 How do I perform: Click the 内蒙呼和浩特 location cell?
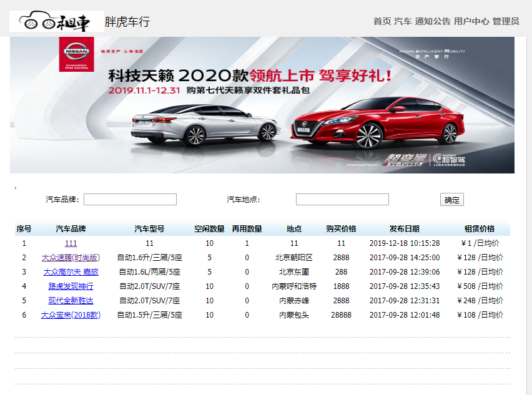[x=294, y=286]
